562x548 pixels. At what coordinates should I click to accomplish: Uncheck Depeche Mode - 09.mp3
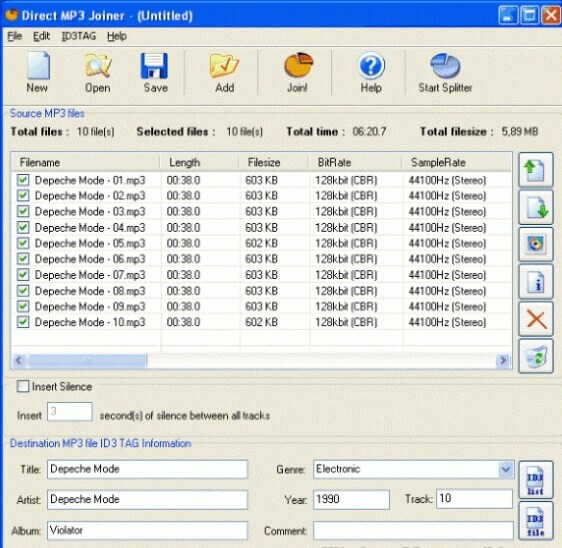click(23, 306)
